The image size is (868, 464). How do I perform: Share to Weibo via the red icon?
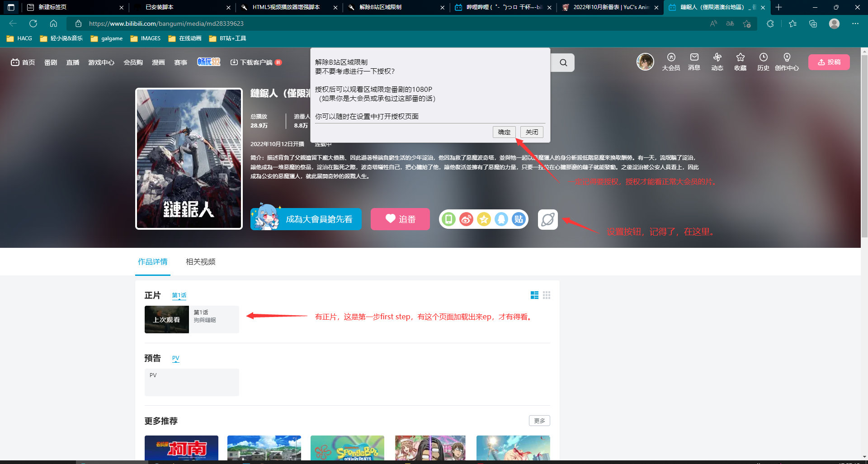(466, 220)
